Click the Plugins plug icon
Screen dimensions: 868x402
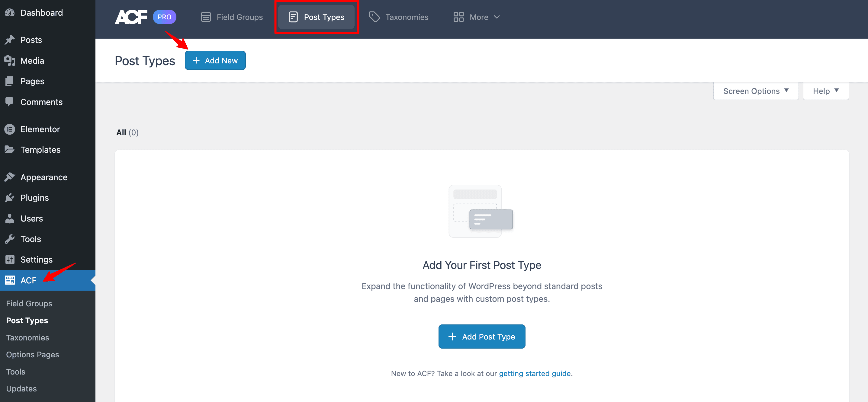click(10, 198)
